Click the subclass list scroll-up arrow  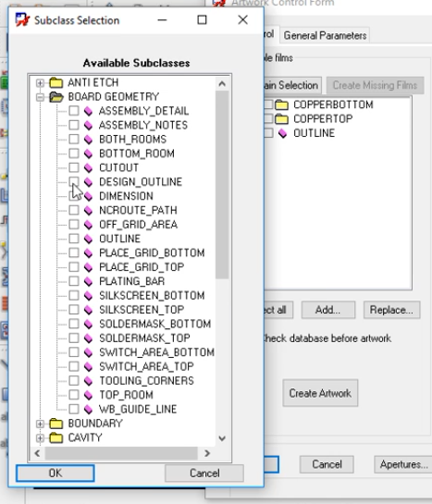222,84
